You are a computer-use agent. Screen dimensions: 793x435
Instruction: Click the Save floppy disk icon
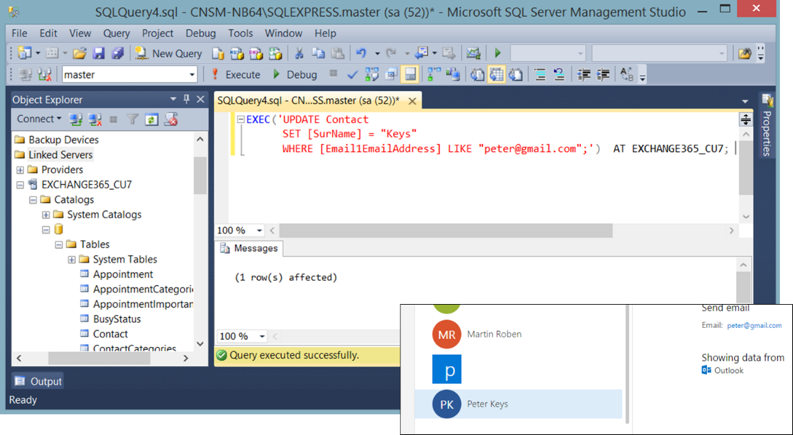coord(99,53)
